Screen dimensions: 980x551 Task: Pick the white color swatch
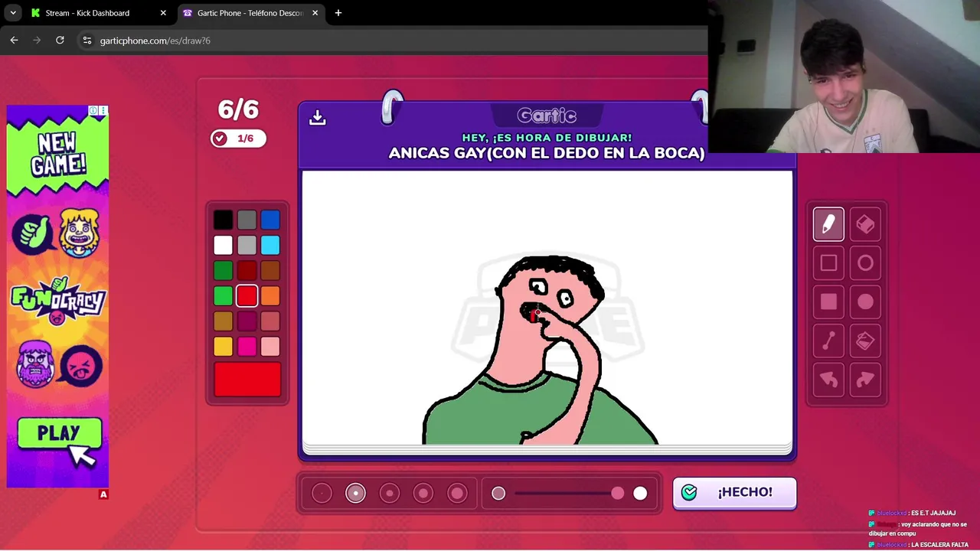click(223, 246)
